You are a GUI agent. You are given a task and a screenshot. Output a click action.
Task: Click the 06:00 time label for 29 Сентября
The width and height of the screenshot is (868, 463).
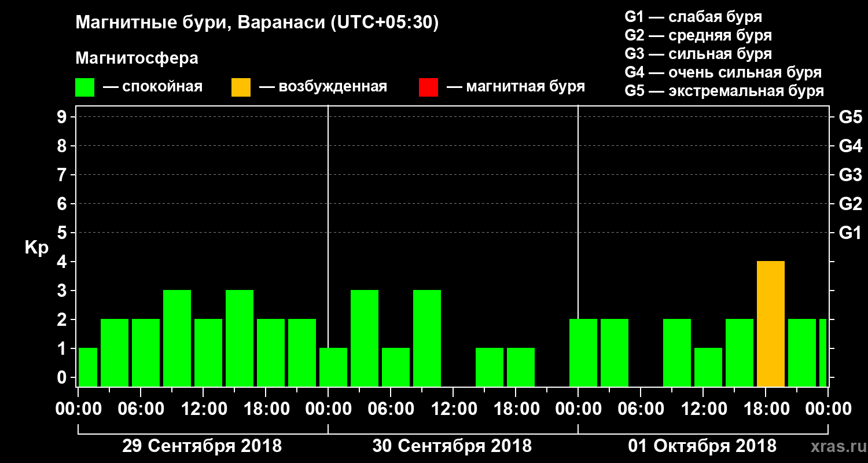click(141, 409)
